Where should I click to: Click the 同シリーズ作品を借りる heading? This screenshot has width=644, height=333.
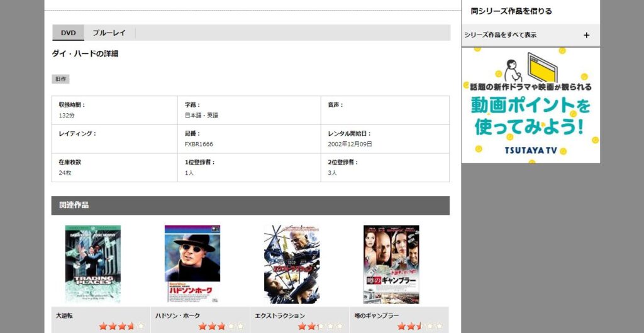pyautogui.click(x=511, y=11)
